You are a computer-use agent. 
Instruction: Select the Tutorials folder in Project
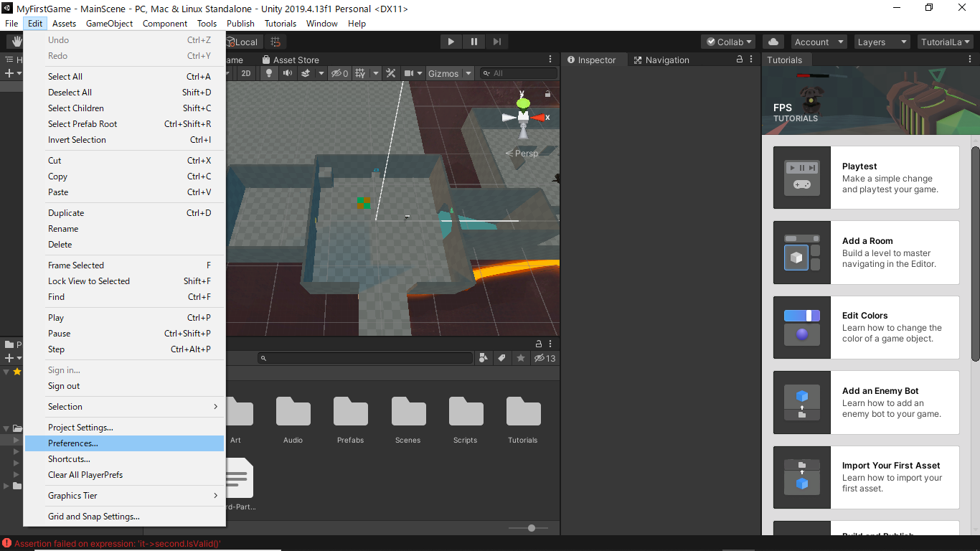tap(522, 420)
